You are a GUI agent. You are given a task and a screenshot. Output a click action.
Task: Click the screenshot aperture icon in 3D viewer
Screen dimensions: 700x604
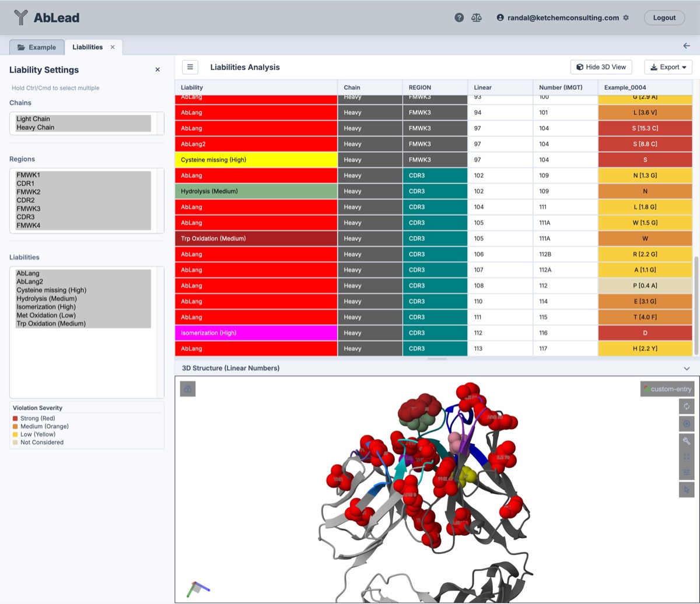pos(687,424)
